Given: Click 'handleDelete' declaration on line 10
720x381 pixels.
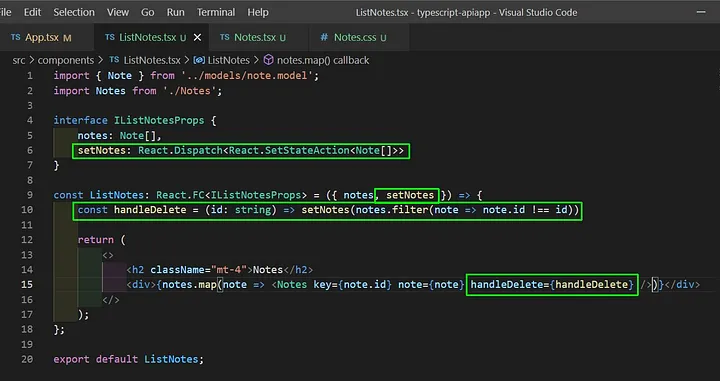Looking at the screenshot, I should 150,210.
